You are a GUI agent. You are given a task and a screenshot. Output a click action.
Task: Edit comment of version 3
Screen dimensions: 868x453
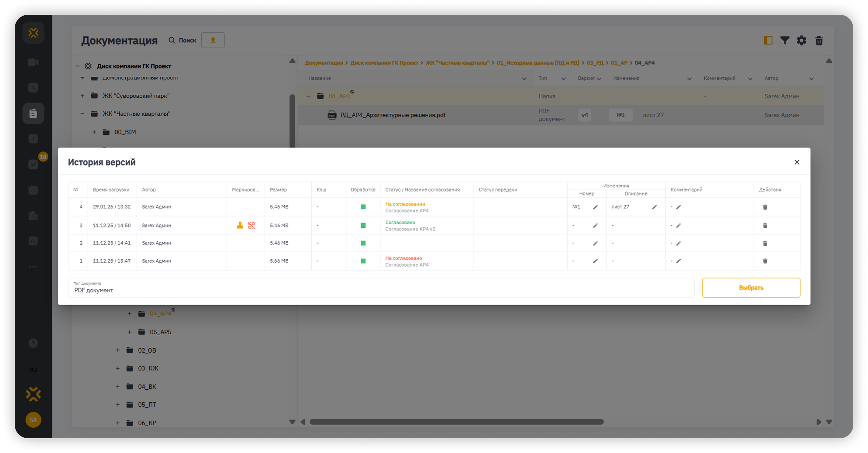(679, 226)
